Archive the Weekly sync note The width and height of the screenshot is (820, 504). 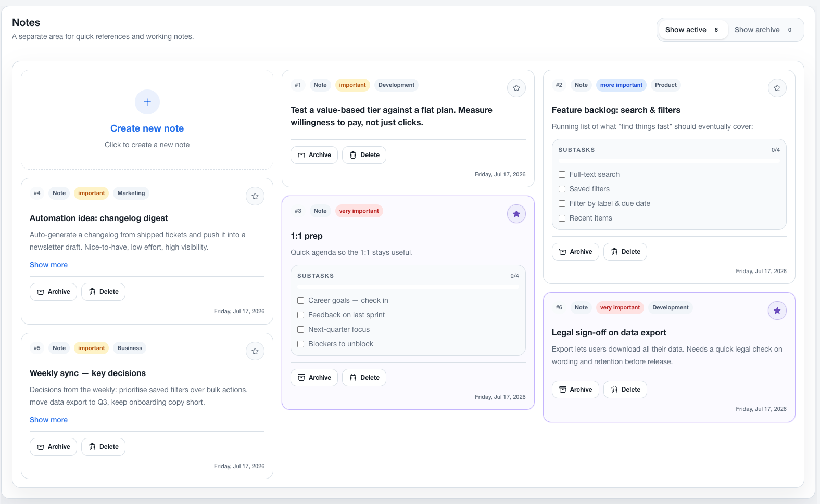53,447
